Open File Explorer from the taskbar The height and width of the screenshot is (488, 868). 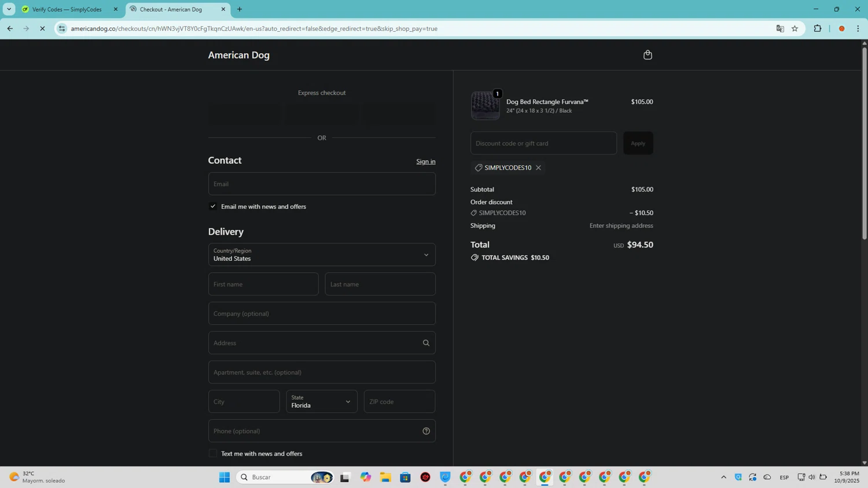pyautogui.click(x=385, y=477)
